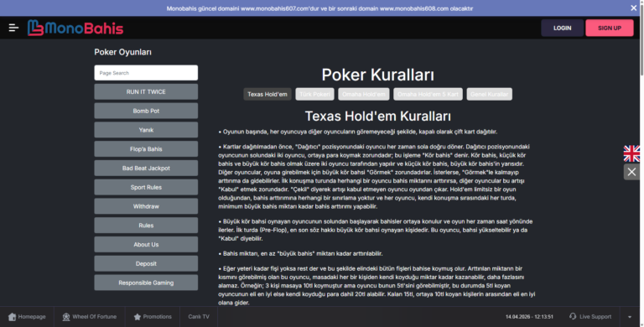644x327 pixels.
Task: Click the Poker Oyunları heading
Action: (122, 52)
